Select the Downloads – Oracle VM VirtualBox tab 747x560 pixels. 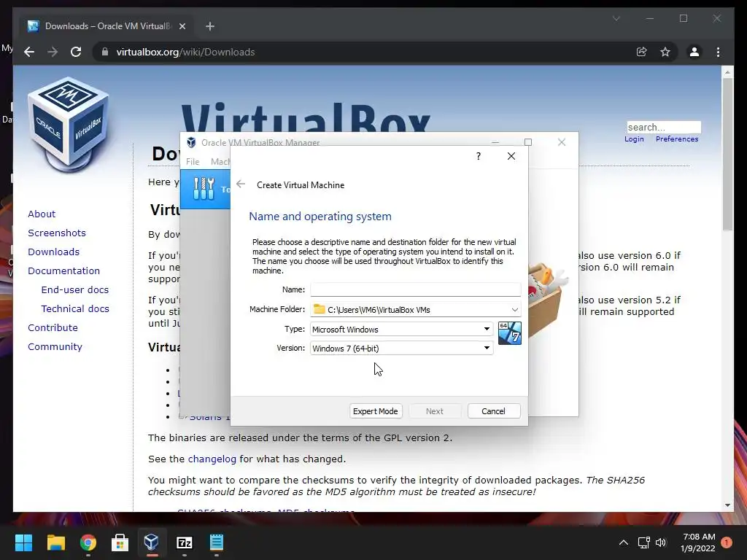pos(107,26)
